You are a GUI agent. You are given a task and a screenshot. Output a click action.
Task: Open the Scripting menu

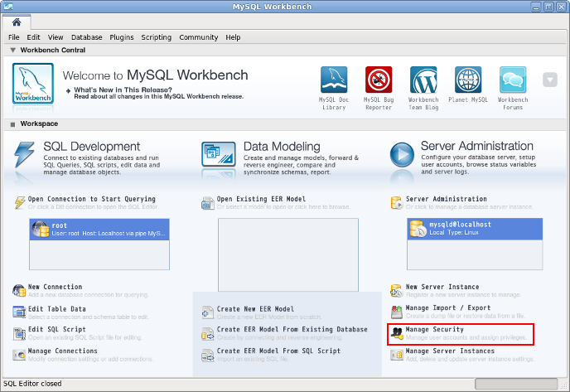156,37
